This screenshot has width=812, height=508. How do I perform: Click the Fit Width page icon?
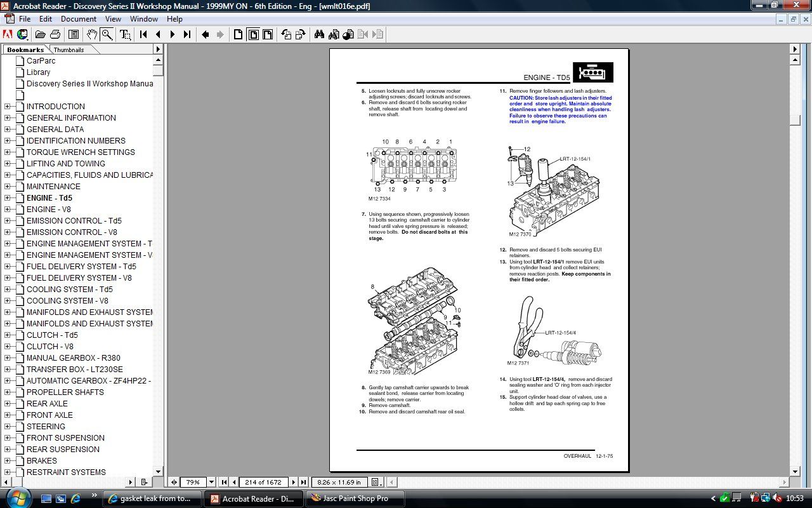[268, 34]
